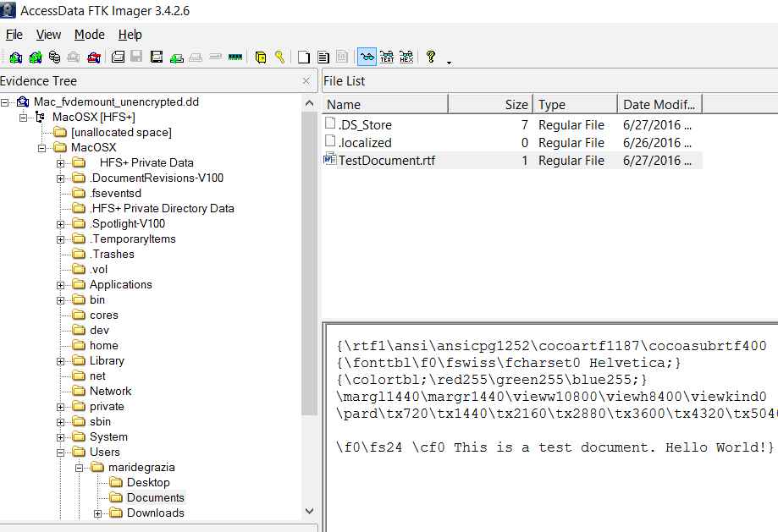Image resolution: width=778 pixels, height=532 pixels.
Task: Click the Mac_fvdemount_unencrypted.dd image icon
Action: pyautogui.click(x=23, y=102)
